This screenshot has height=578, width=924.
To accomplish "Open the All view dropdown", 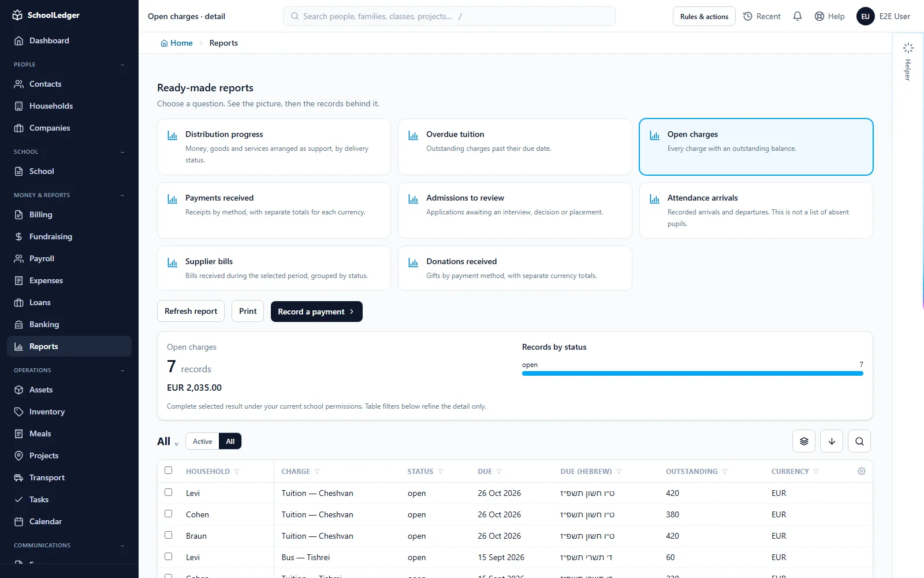I will pyautogui.click(x=167, y=442).
